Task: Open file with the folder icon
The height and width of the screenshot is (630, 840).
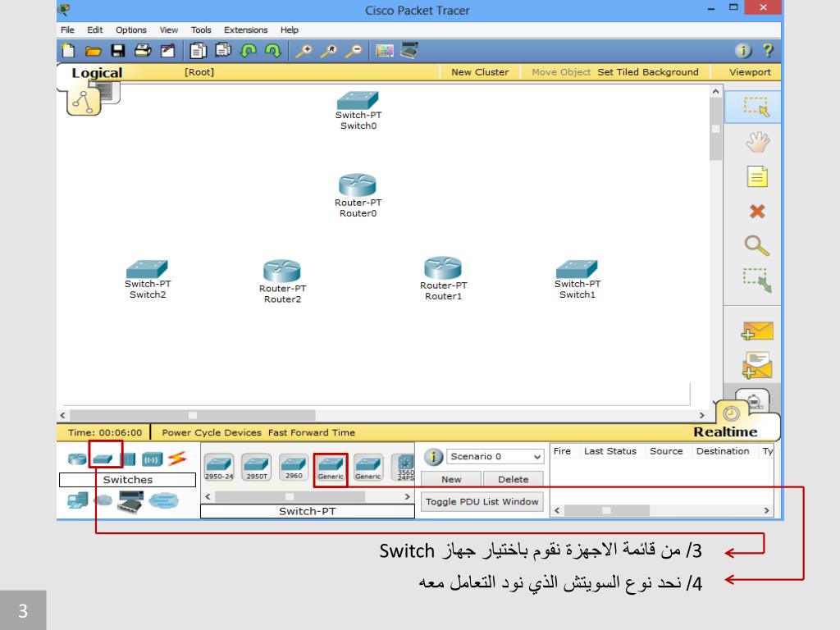Action: click(94, 52)
